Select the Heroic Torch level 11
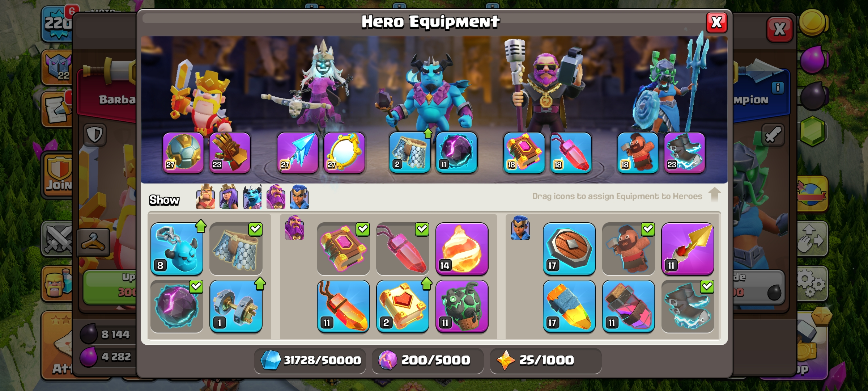The width and height of the screenshot is (868, 391). 343,306
